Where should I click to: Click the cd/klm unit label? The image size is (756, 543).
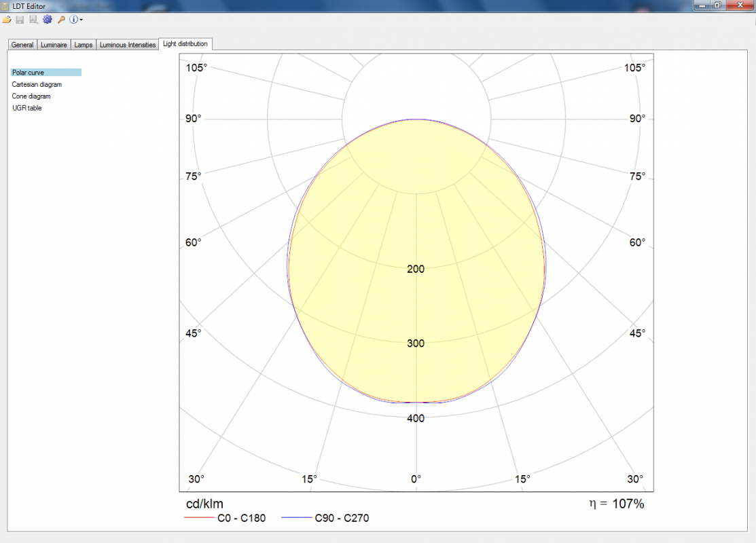[204, 504]
